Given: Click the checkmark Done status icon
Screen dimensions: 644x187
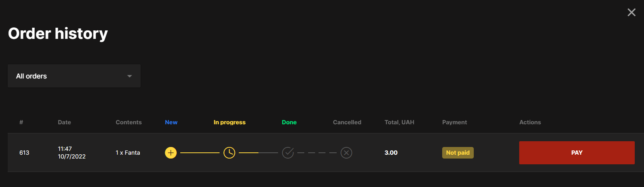Looking at the screenshot, I should click(x=288, y=153).
